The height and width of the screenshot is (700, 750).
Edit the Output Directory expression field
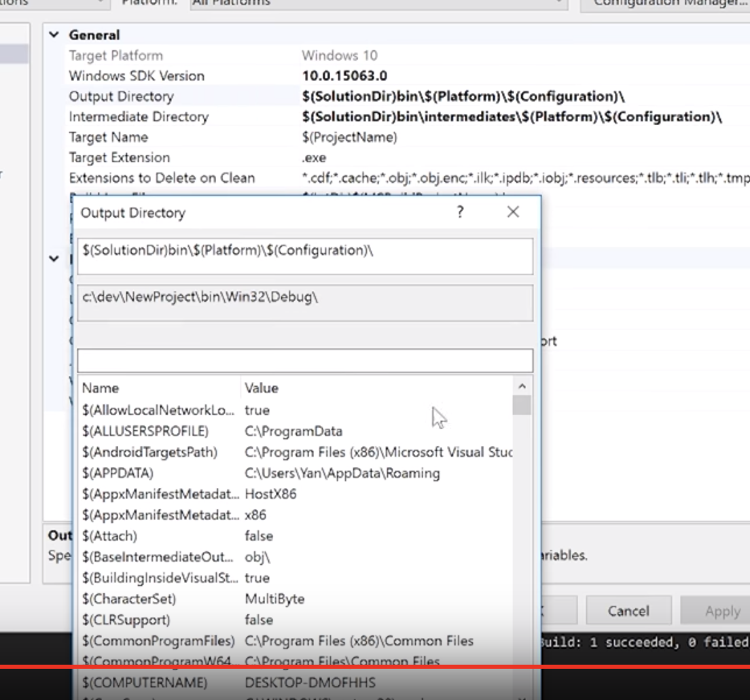305,256
